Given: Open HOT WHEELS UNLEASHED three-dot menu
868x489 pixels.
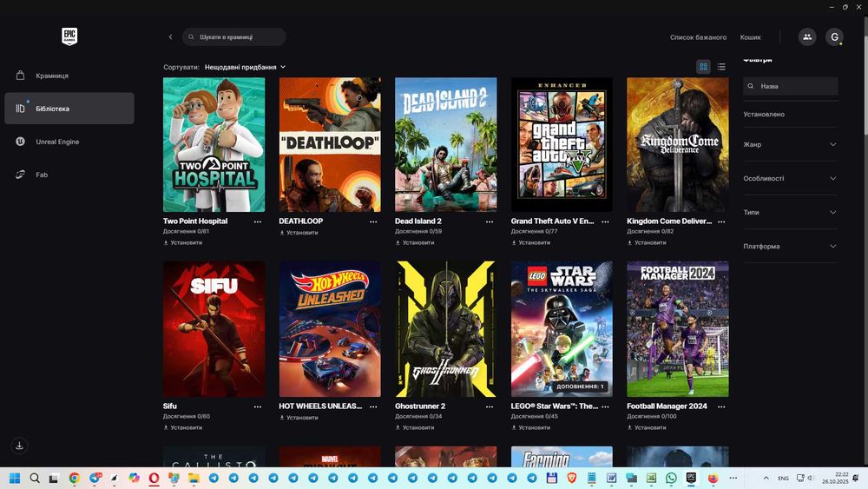Looking at the screenshot, I should pos(373,406).
